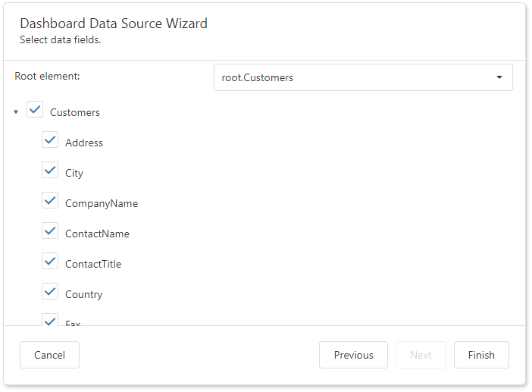Viewport: 532px width, 392px height.
Task: Select the Address field label
Action: pyautogui.click(x=84, y=143)
